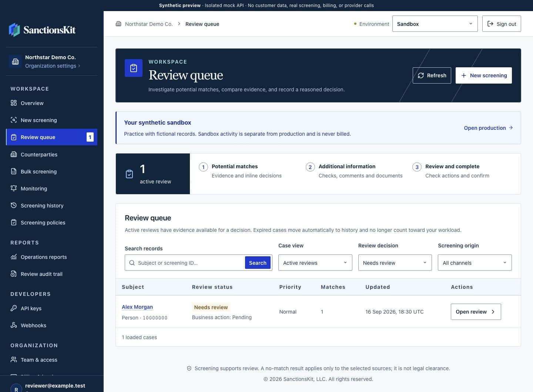533x392 pixels.
Task: Start a New screening from header button
Action: click(484, 75)
